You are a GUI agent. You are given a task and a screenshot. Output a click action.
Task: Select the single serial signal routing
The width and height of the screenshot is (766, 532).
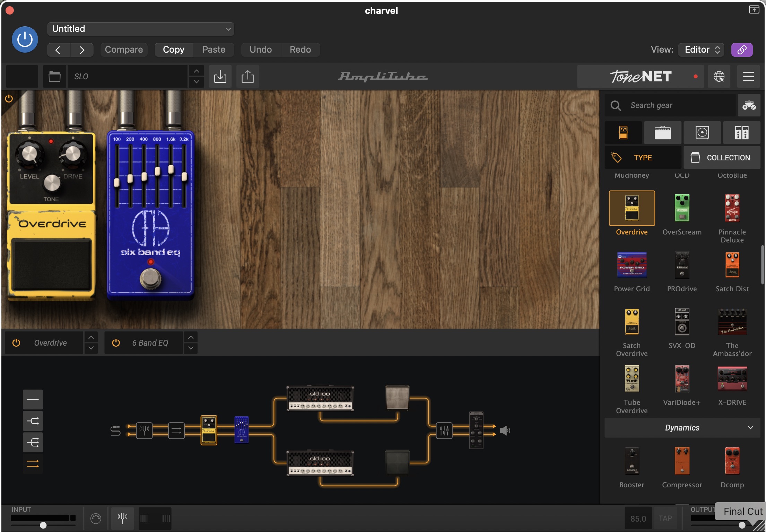[33, 400]
